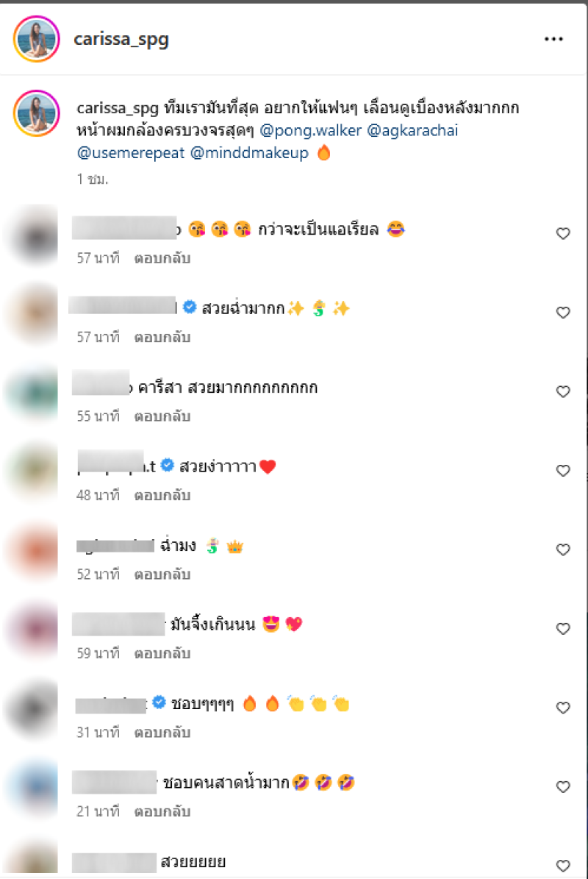Viewport: 588px width, 879px height.
Task: Like the ฉ่ำมง comment
Action: tap(563, 550)
